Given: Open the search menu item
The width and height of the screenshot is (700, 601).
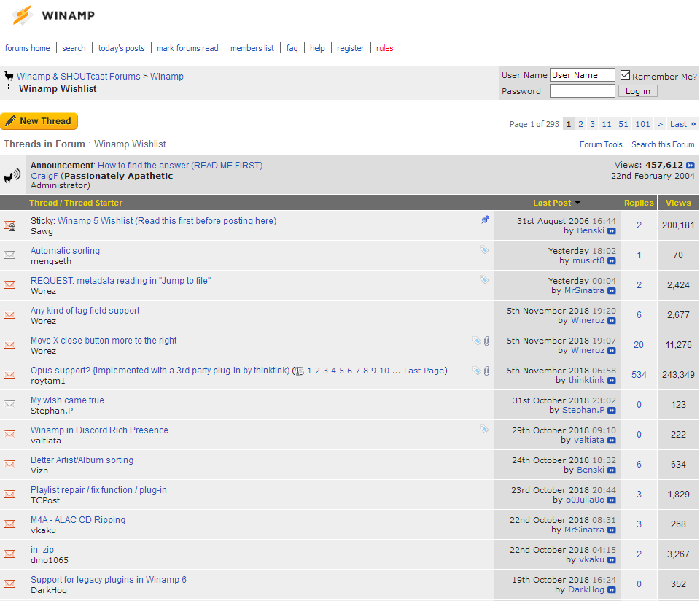Looking at the screenshot, I should coord(74,48).
